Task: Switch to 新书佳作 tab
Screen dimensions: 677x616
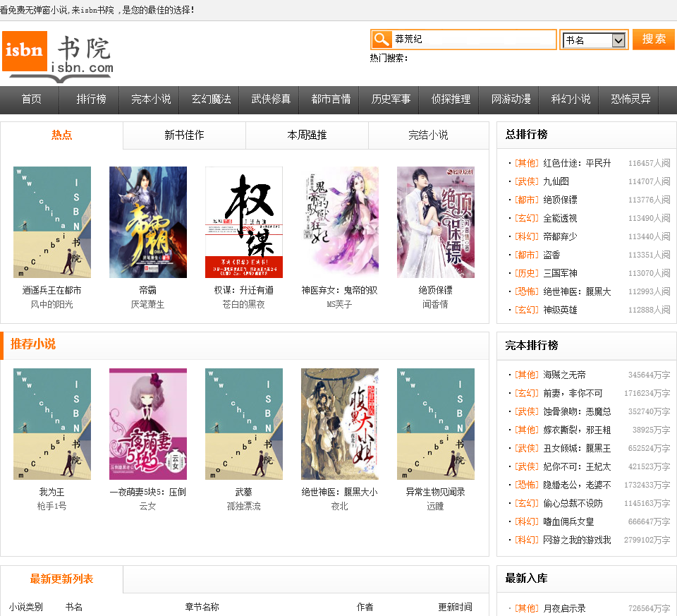Action: point(184,135)
